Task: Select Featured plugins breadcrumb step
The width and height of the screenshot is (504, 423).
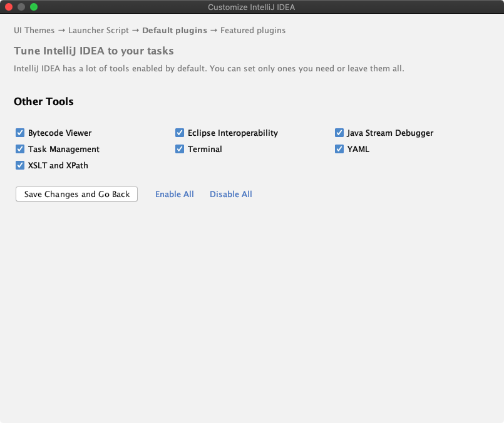Action: point(253,30)
